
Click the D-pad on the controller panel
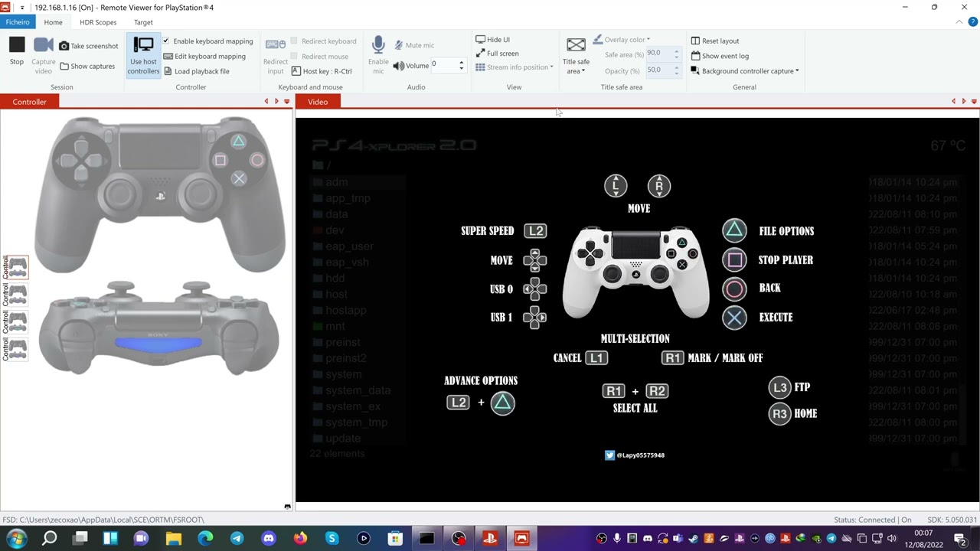pos(82,160)
